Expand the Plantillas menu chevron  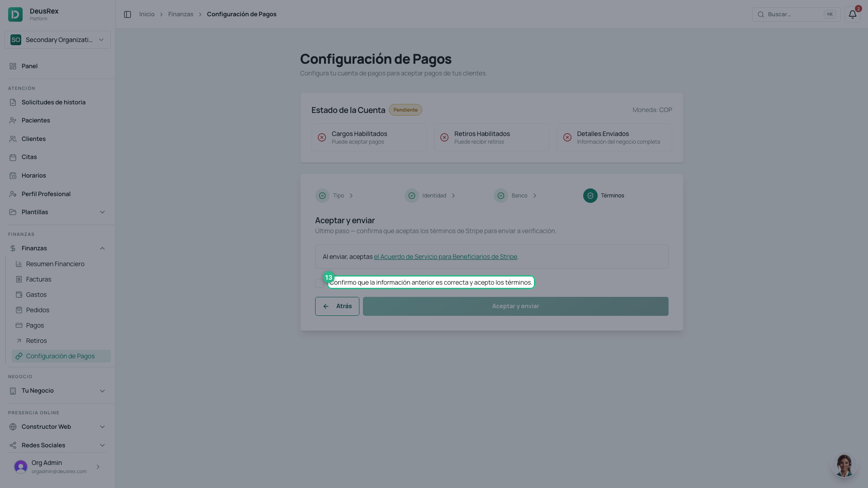pos(102,212)
